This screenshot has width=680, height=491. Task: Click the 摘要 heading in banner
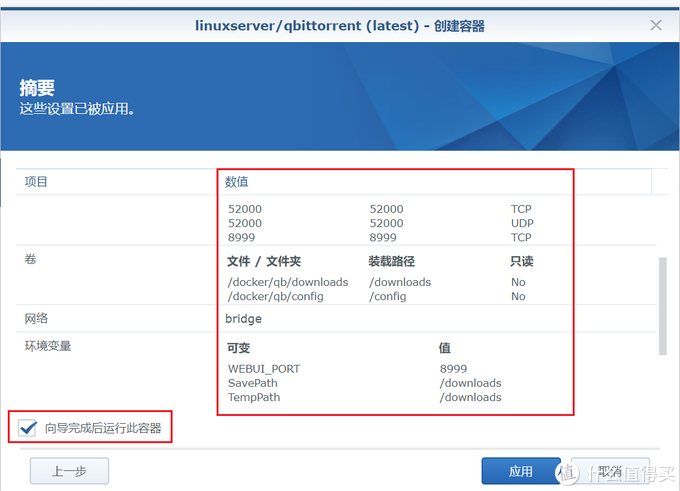coord(37,88)
